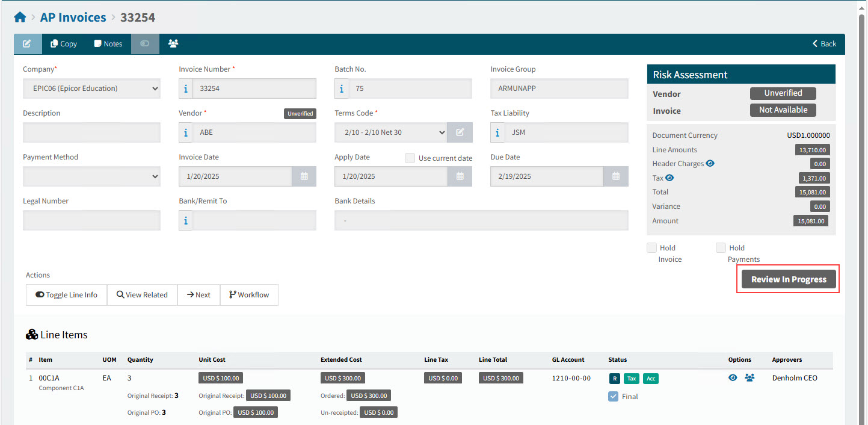
Task: Click the AP Invoices breadcrumb link
Action: point(73,18)
